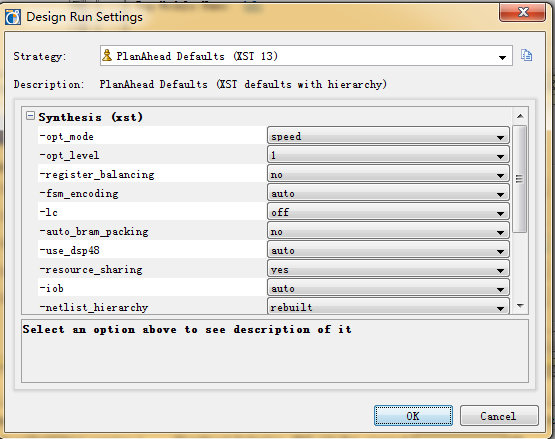555x439 pixels.
Task: Click the PlanAhead app icon in title bar
Action: pos(13,17)
